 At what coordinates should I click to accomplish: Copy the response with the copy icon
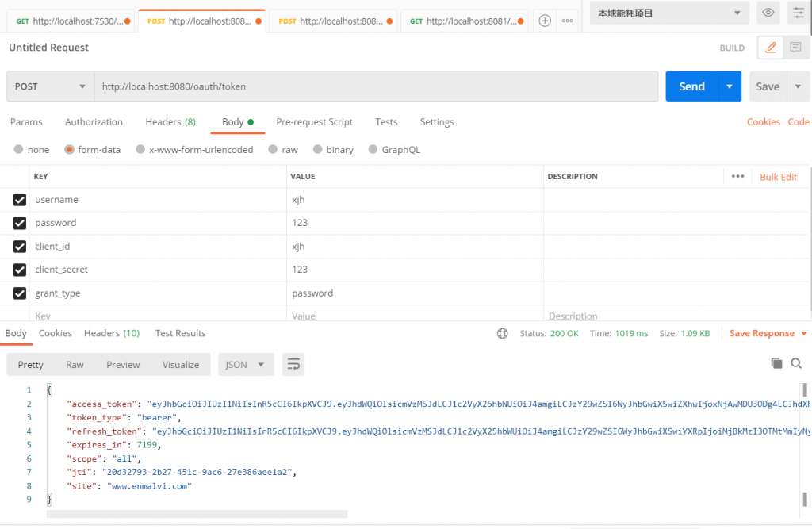pyautogui.click(x=776, y=363)
